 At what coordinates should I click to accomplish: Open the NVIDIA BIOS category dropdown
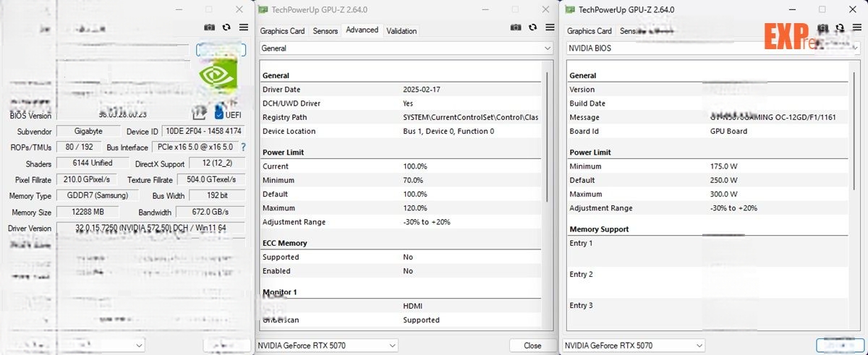tap(713, 48)
